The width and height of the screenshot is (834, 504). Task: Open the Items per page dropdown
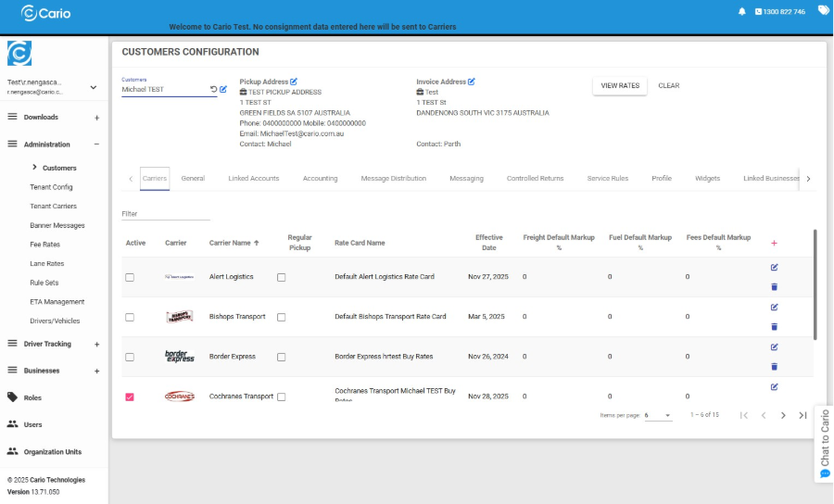pyautogui.click(x=657, y=415)
